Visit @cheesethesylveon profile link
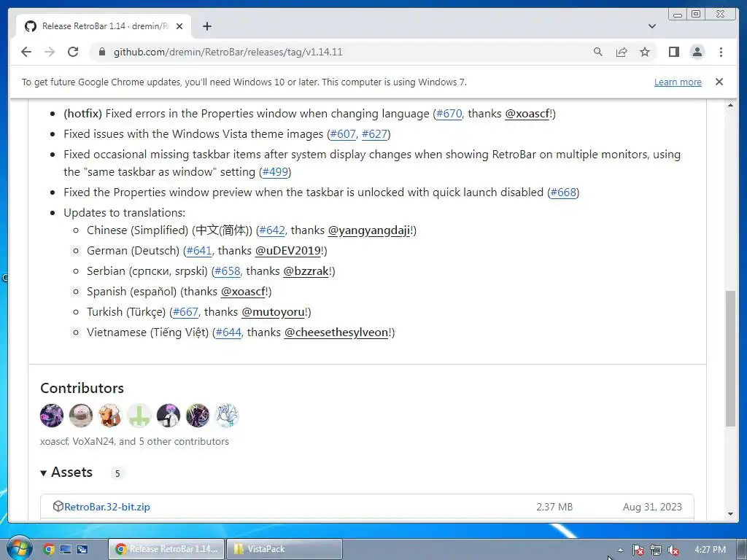747x560 pixels. pyautogui.click(x=336, y=332)
